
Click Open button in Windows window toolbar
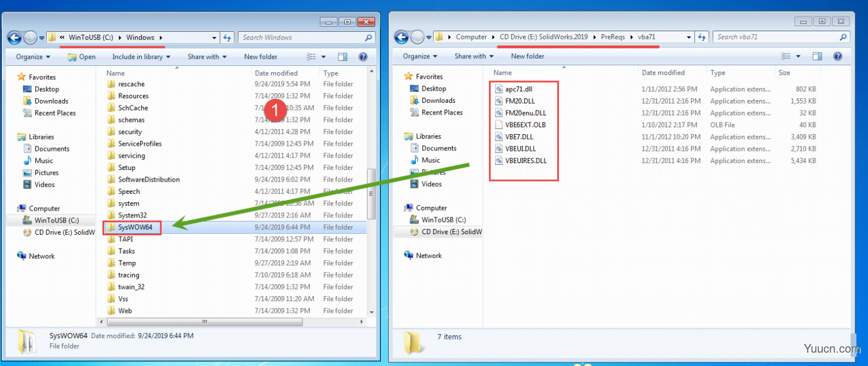click(82, 57)
